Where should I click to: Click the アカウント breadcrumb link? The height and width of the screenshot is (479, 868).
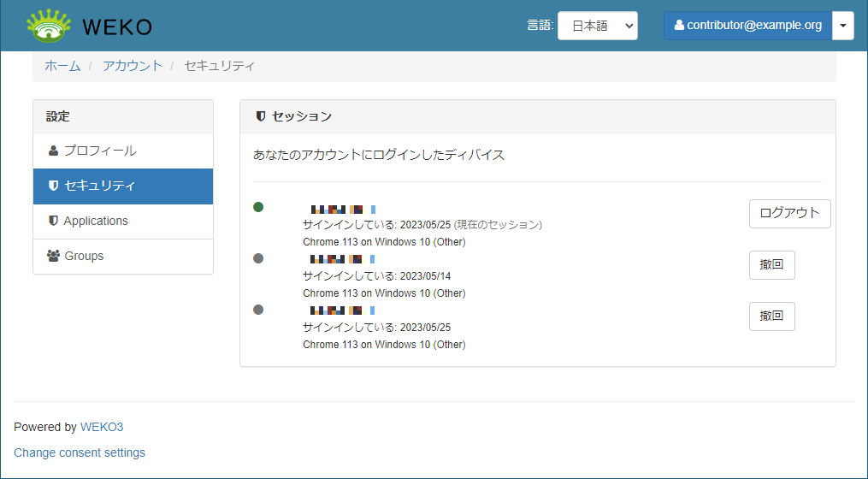(133, 66)
